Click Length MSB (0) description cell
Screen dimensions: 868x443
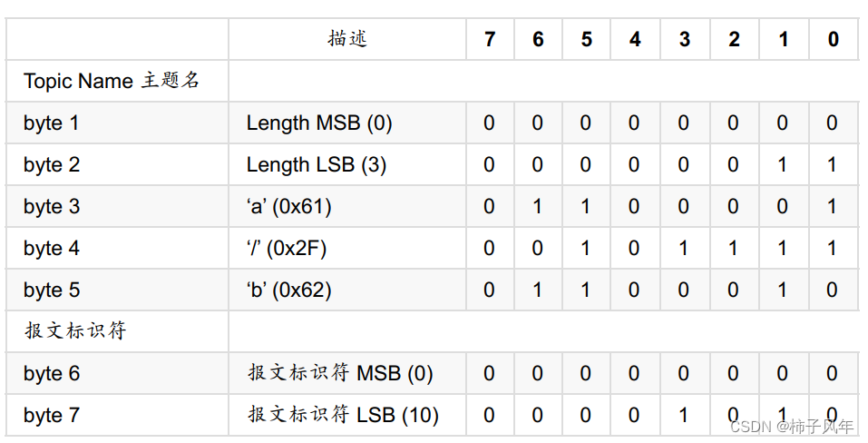click(319, 123)
